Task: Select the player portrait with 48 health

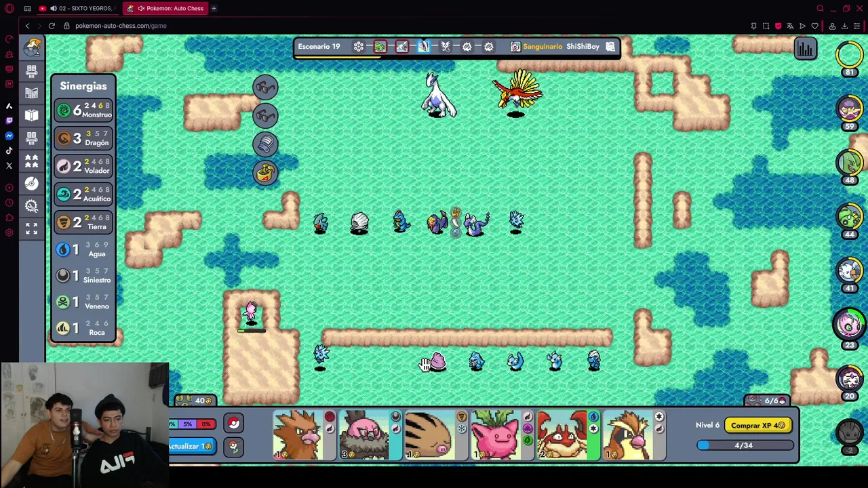Action: 849,163
